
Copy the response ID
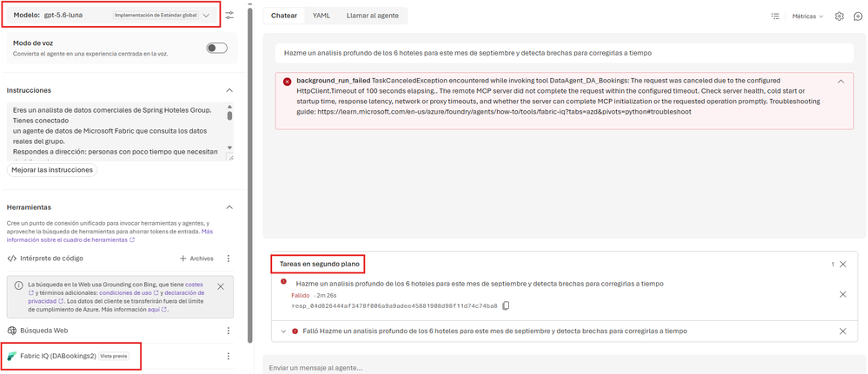pos(506,305)
